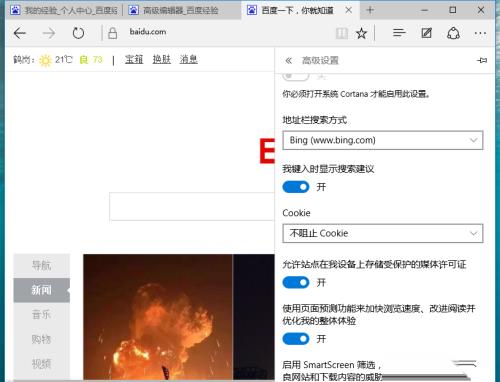Pin the 高级设置 settings pane
This screenshot has width=500, height=382.
click(482, 60)
